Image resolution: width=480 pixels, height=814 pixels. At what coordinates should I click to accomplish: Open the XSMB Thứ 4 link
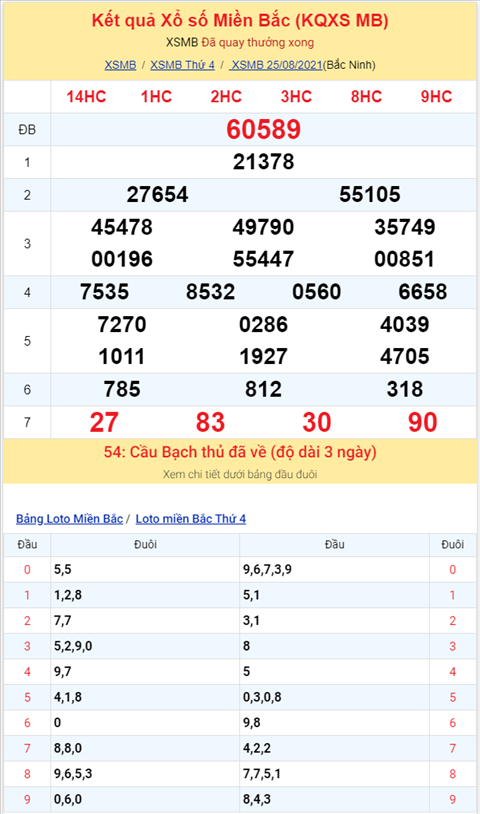pyautogui.click(x=182, y=65)
